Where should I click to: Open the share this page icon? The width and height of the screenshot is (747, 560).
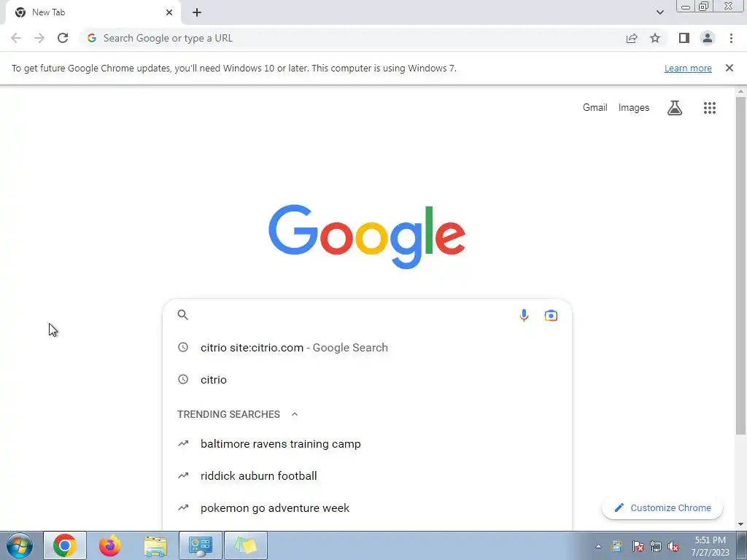(632, 38)
